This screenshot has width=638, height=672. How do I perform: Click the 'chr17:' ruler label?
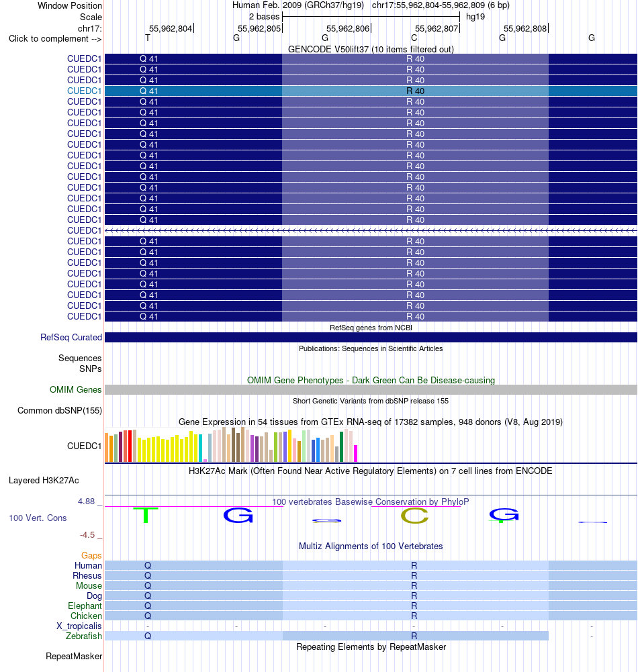click(x=89, y=28)
